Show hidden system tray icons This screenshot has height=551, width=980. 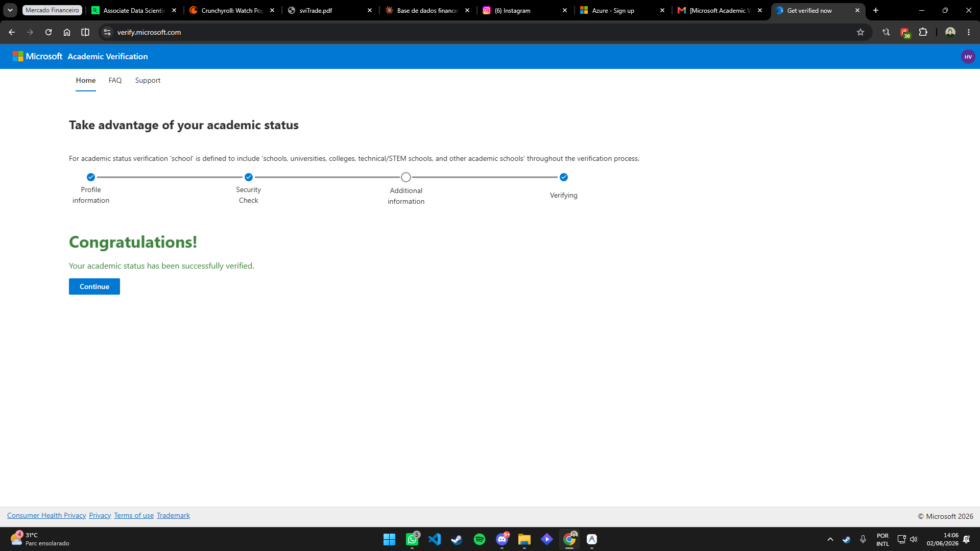[830, 539]
